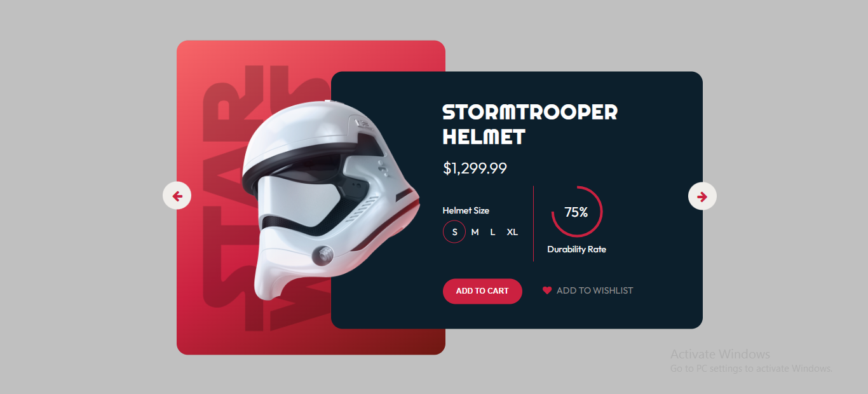Screen dimensions: 868x394
Task: Select helmet size S
Action: (x=454, y=232)
